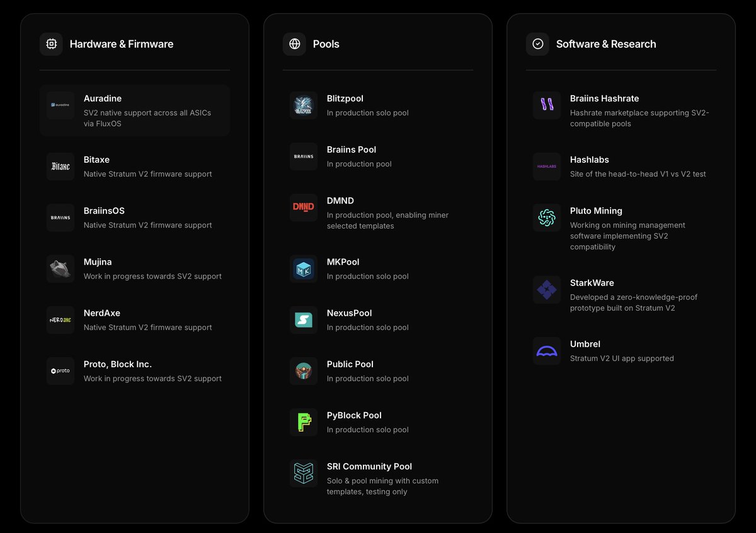Screen dimensions: 756x533
Task: Open the Public Pool entry title
Action: coord(350,364)
